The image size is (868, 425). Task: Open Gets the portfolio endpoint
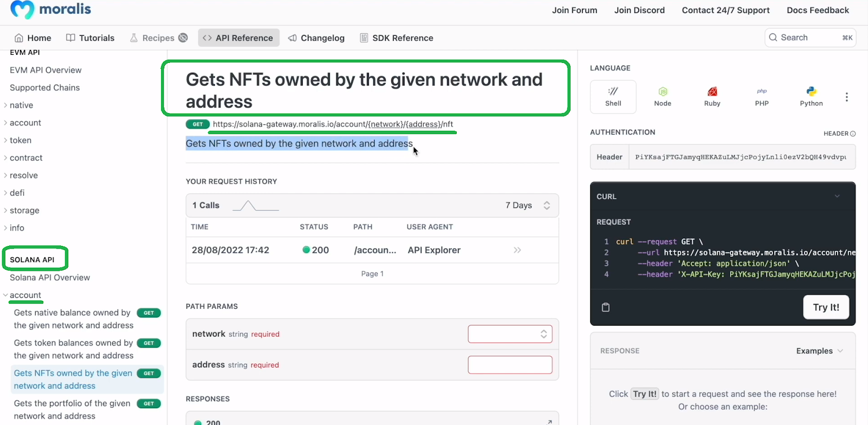click(x=87, y=410)
